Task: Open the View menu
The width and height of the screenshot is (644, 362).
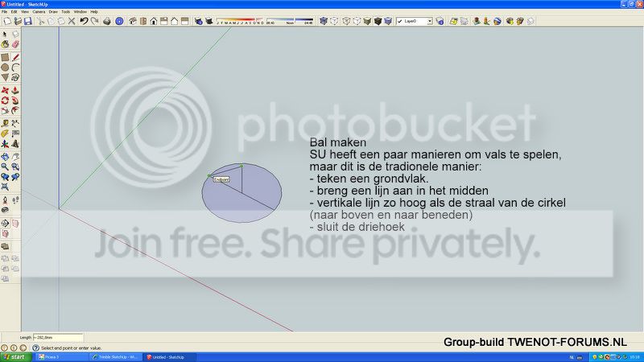Action: coord(25,12)
